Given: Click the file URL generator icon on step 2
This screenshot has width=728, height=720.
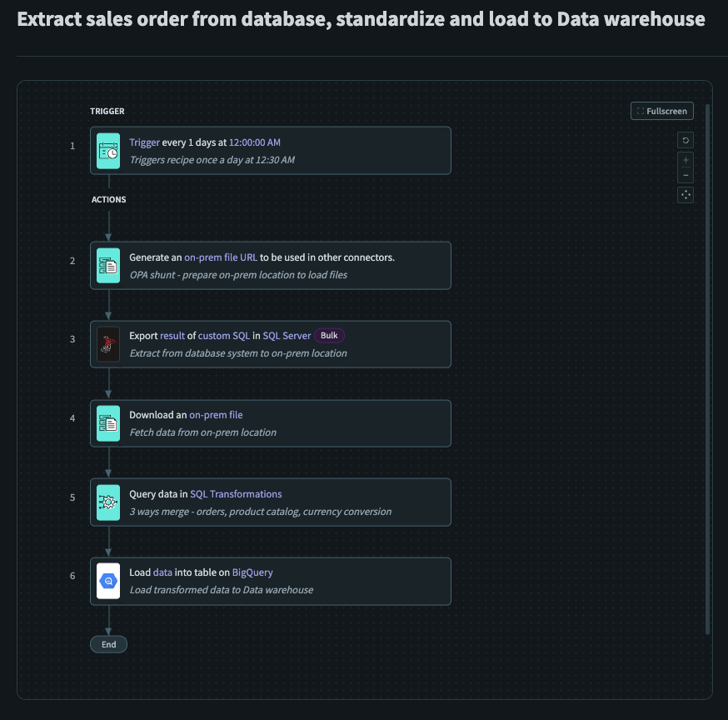Looking at the screenshot, I should (x=107, y=266).
